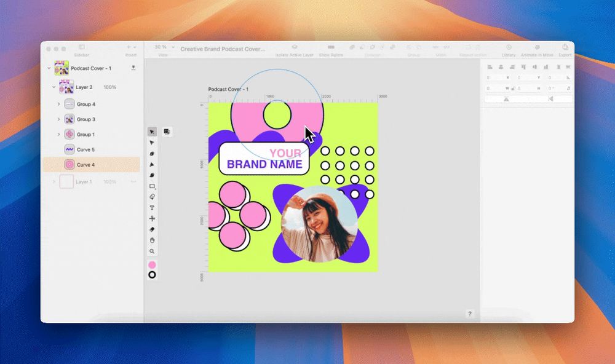Click the Group objects icon

coord(408,47)
